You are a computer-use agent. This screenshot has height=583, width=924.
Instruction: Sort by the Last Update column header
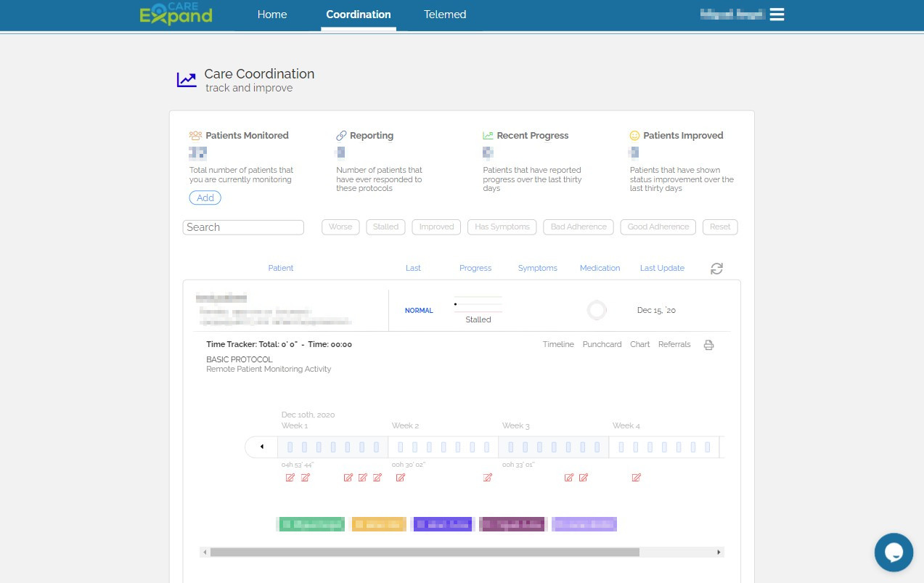(x=662, y=269)
